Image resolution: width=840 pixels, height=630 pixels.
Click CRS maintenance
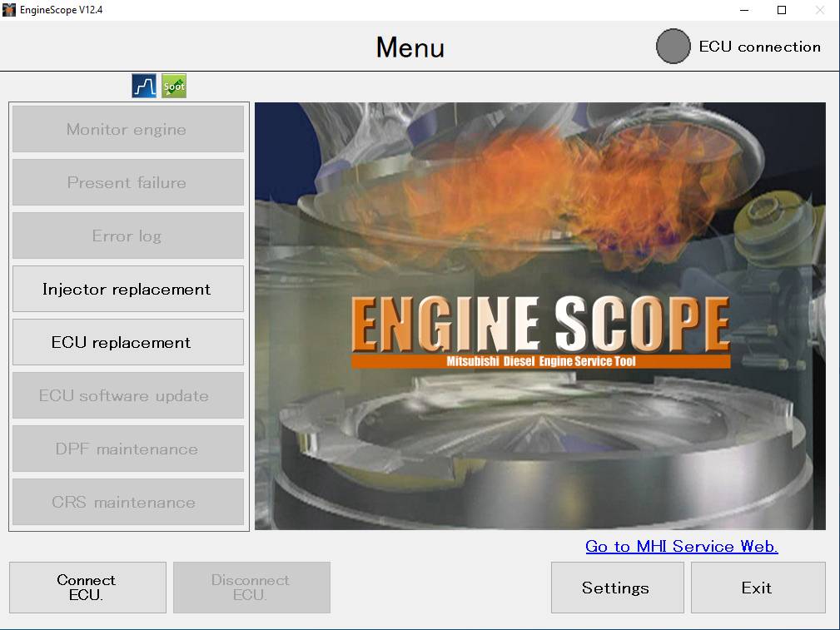(x=127, y=502)
